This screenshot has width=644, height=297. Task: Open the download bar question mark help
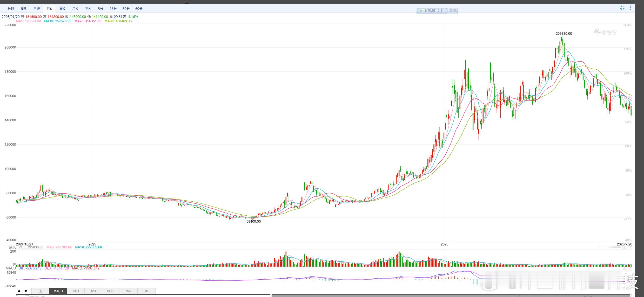pos(451,10)
